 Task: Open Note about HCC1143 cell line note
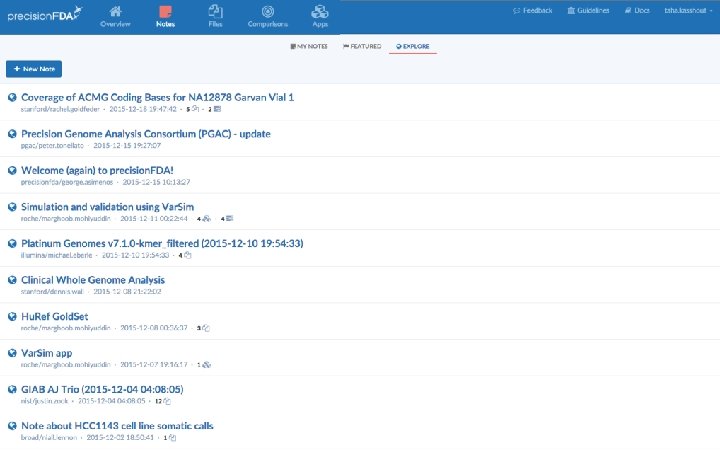(x=117, y=426)
